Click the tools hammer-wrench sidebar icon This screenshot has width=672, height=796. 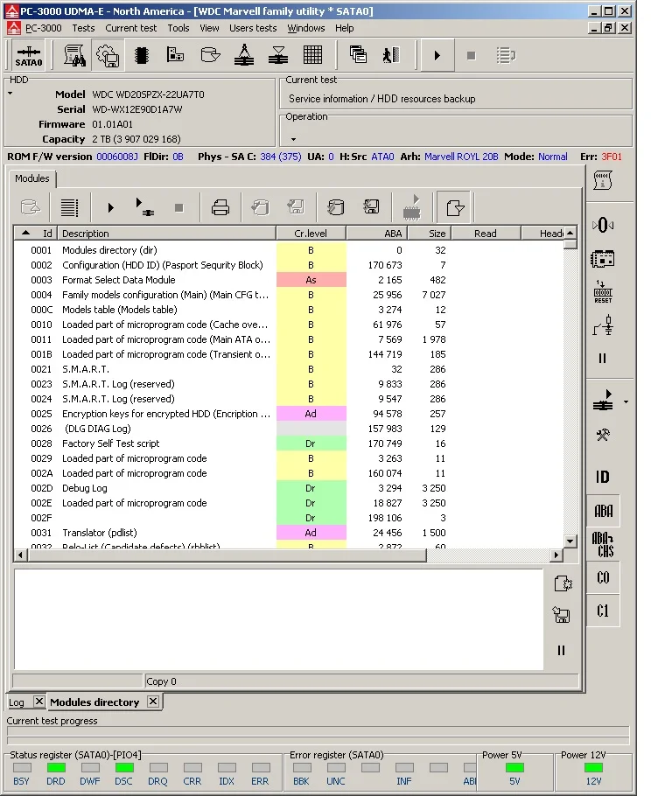click(x=603, y=435)
